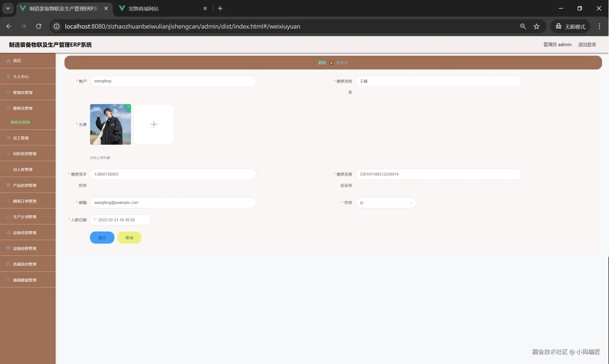Click the uploaded avatar photo thumbnail
The width and height of the screenshot is (609, 364).
pos(110,124)
